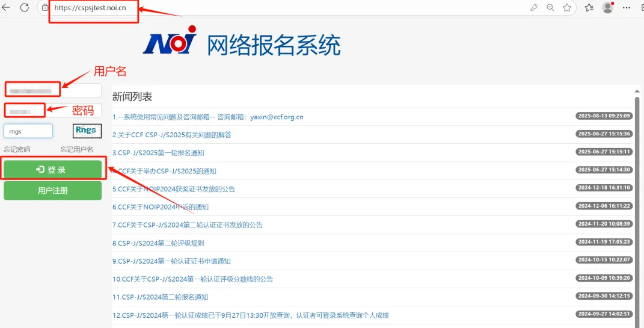Viewport: 644px width, 328px height.
Task: Click the 用户注册 register button
Action: pyautogui.click(x=53, y=191)
